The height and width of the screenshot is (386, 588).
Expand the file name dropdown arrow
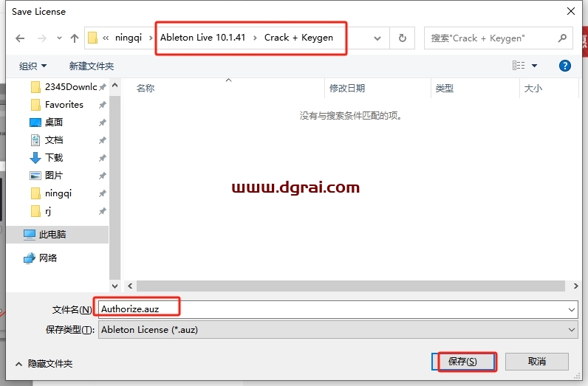(x=572, y=309)
